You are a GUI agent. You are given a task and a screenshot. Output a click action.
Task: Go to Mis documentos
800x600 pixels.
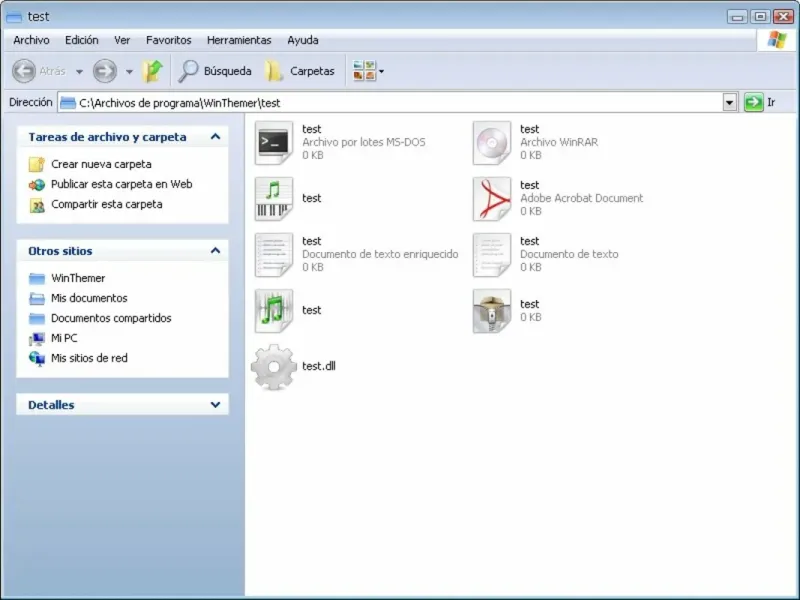click(89, 298)
